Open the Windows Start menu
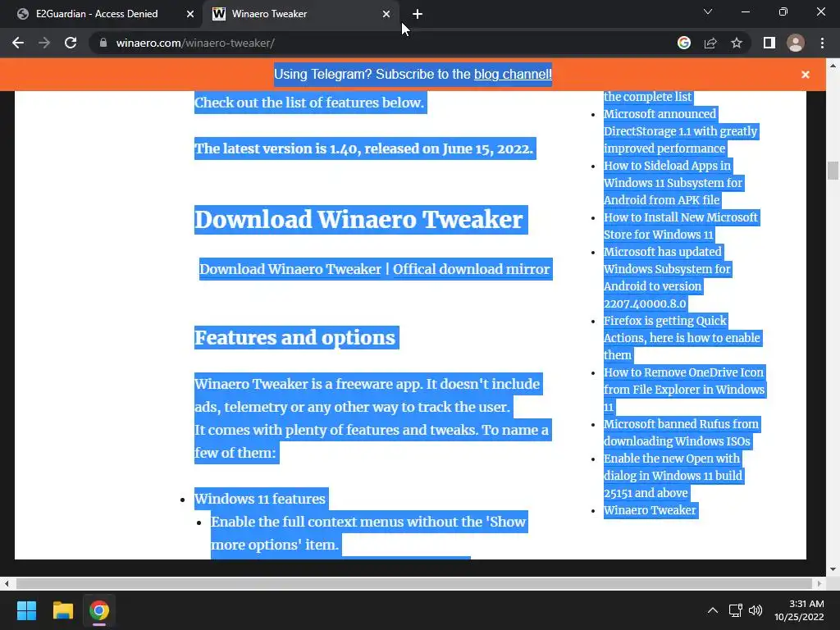Image resolution: width=840 pixels, height=630 pixels. [26, 610]
